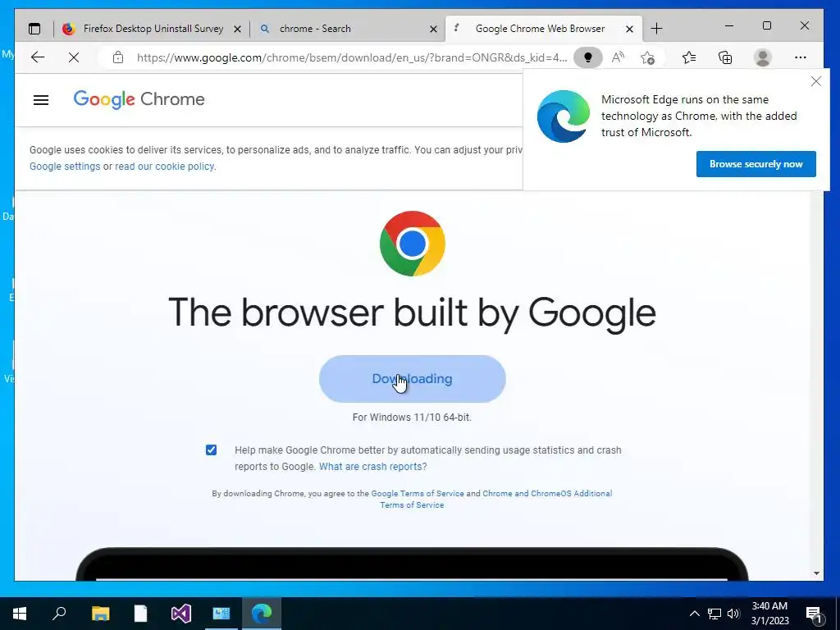This screenshot has height=630, width=840.
Task: Open Google Terms of Service link
Action: [x=418, y=493]
